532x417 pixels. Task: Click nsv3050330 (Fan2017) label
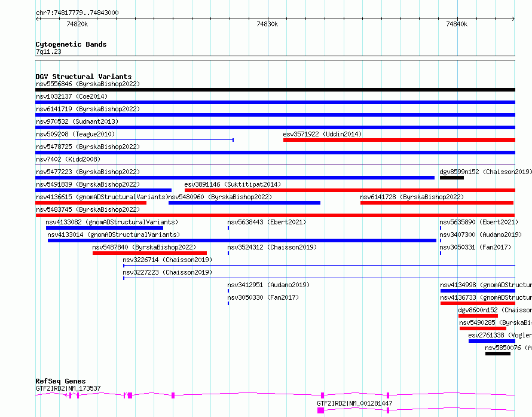[263, 297]
